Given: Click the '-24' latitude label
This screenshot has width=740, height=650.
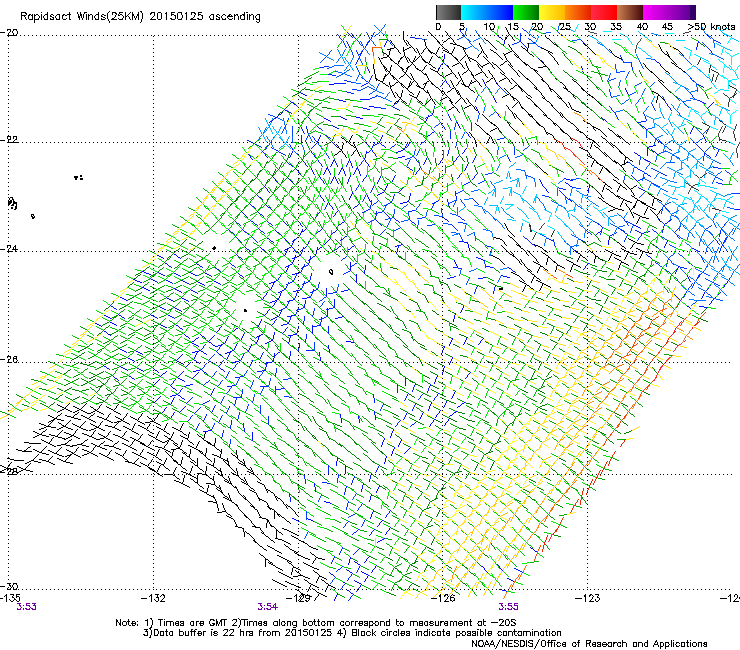Looking at the screenshot, I should tap(9, 249).
